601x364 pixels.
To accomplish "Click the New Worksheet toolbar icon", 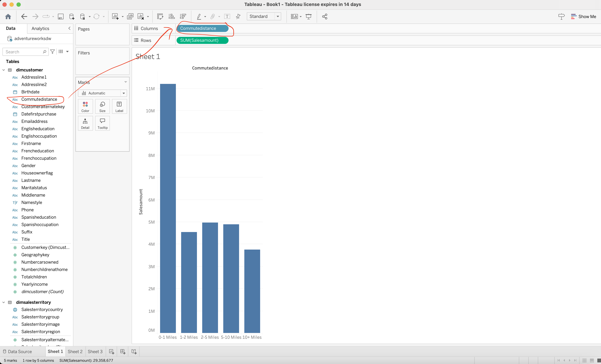I will coord(115,16).
